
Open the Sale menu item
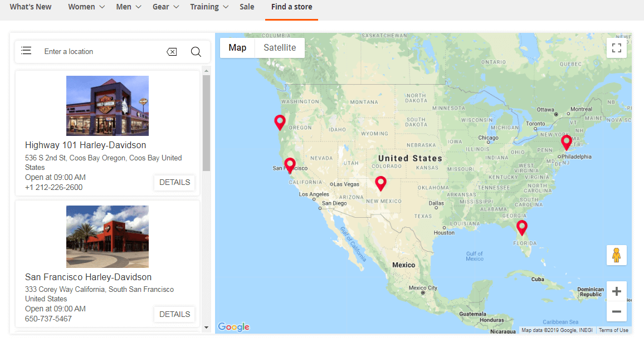(247, 7)
